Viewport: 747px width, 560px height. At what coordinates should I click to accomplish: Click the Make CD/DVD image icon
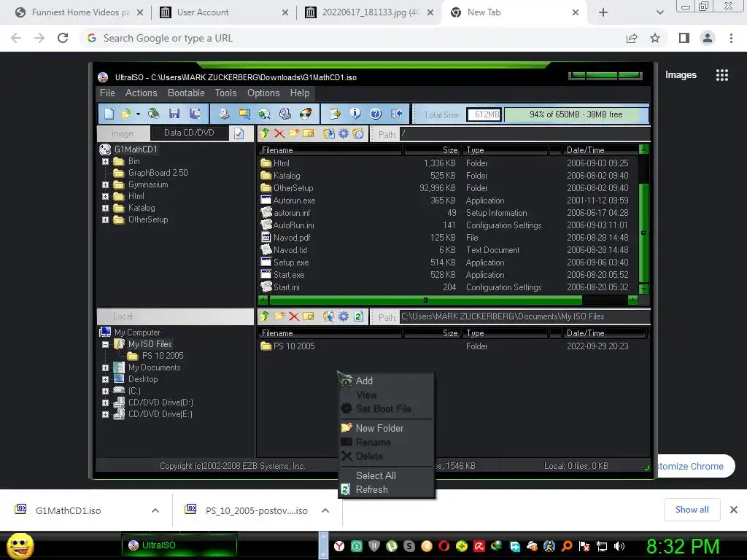click(223, 114)
